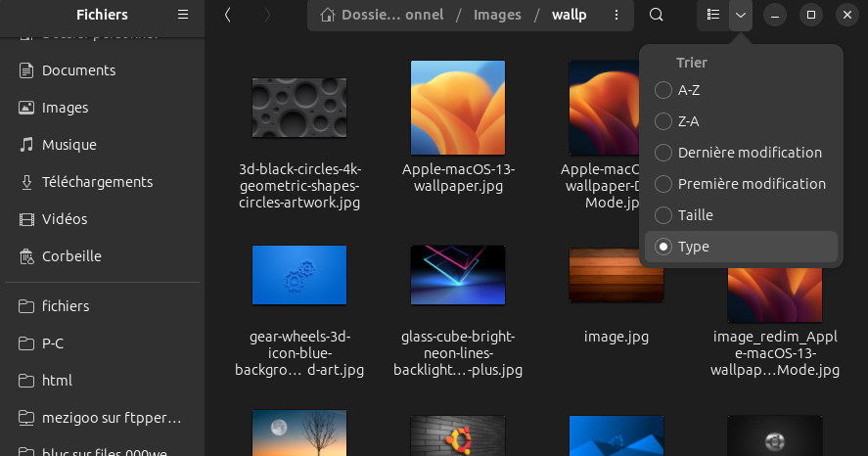Open Dossier personnel in path bar
Viewport: 868px width, 456px height.
point(392,15)
